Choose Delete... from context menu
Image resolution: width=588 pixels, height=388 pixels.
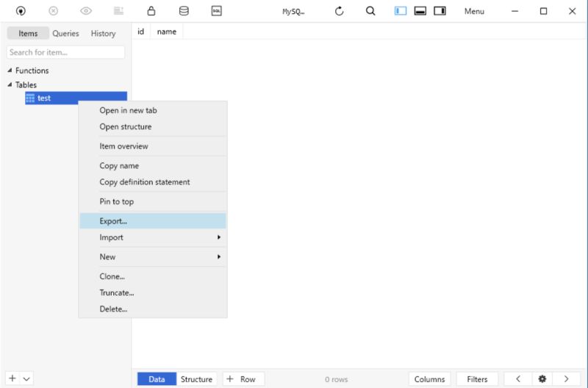(153, 309)
